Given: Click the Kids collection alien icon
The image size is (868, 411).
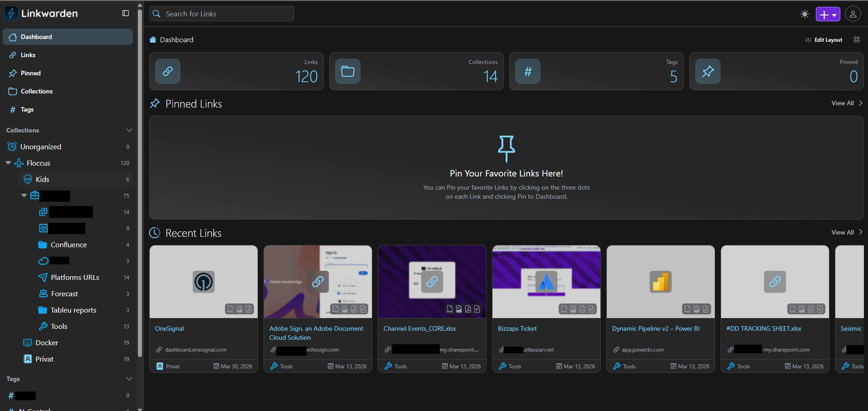Looking at the screenshot, I should tap(28, 179).
